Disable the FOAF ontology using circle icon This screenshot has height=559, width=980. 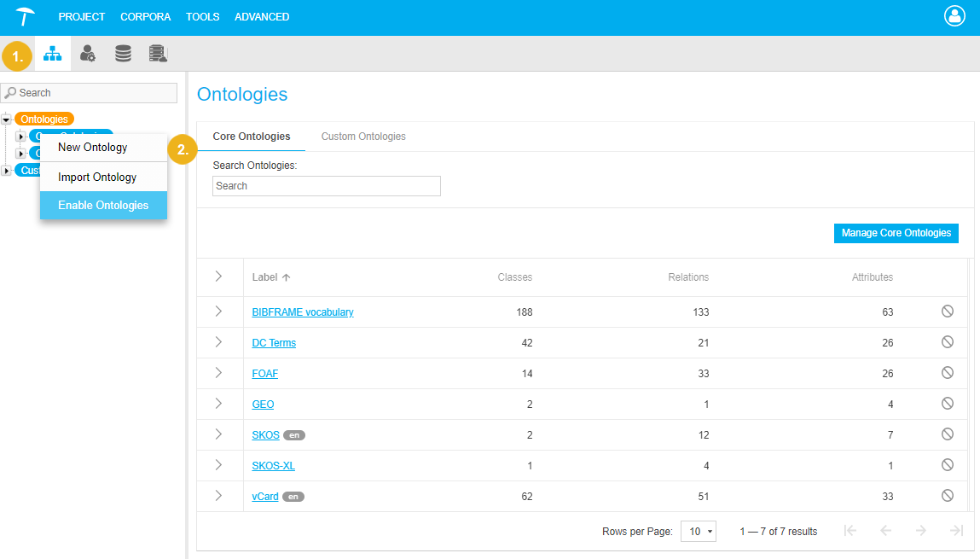coord(947,373)
